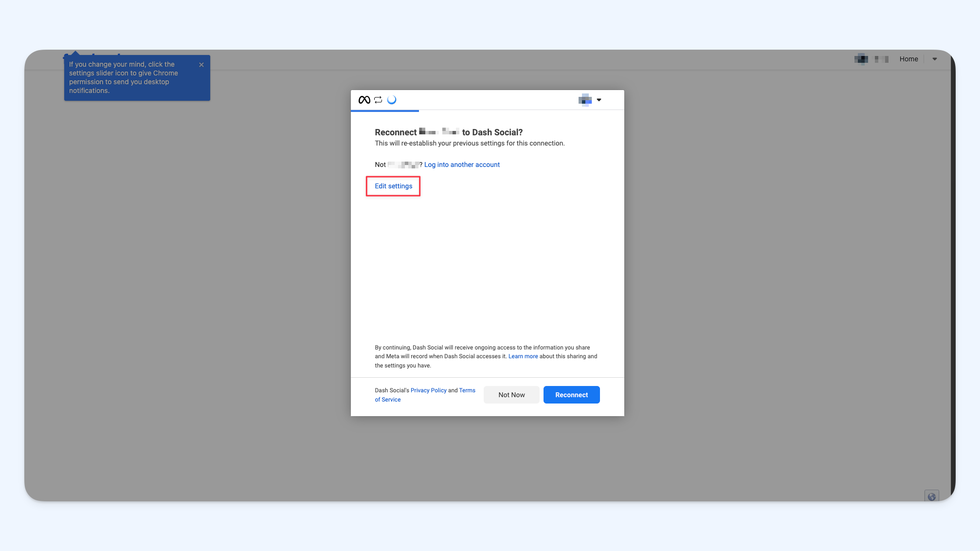
Task: Click the profile avatar in dialog header
Action: coord(585,100)
